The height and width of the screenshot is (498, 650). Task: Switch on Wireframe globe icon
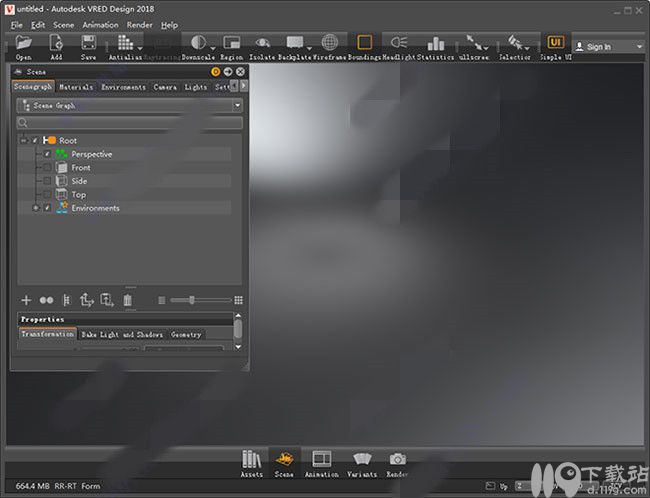pos(330,42)
